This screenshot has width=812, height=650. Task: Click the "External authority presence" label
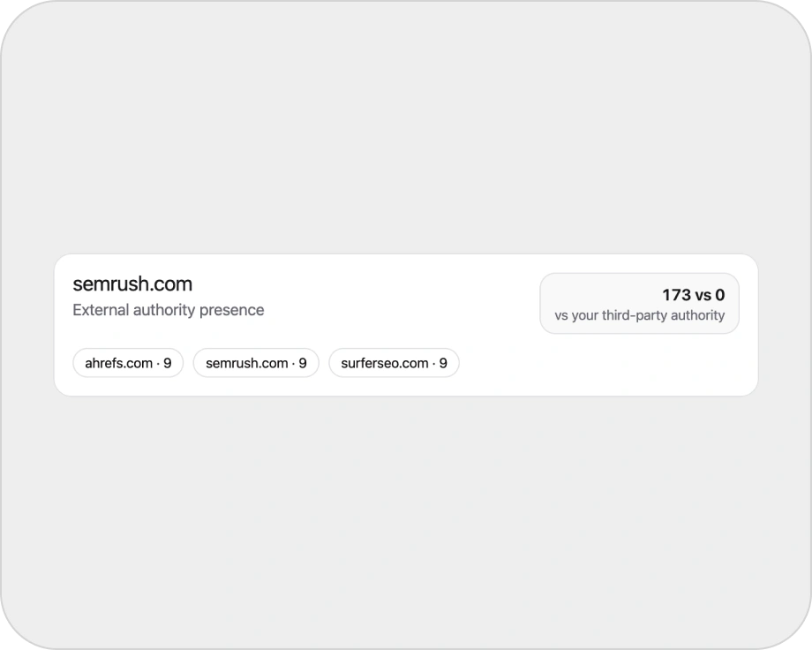pos(168,309)
